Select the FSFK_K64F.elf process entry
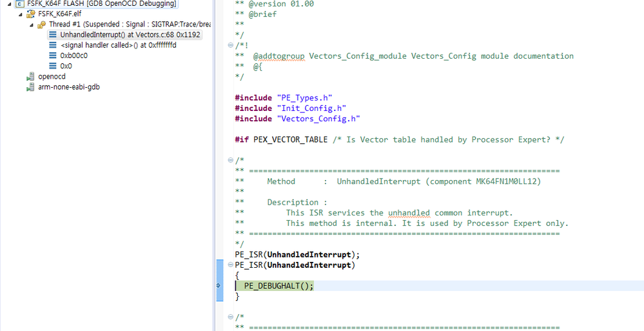The height and width of the screenshot is (331, 644). pyautogui.click(x=60, y=14)
